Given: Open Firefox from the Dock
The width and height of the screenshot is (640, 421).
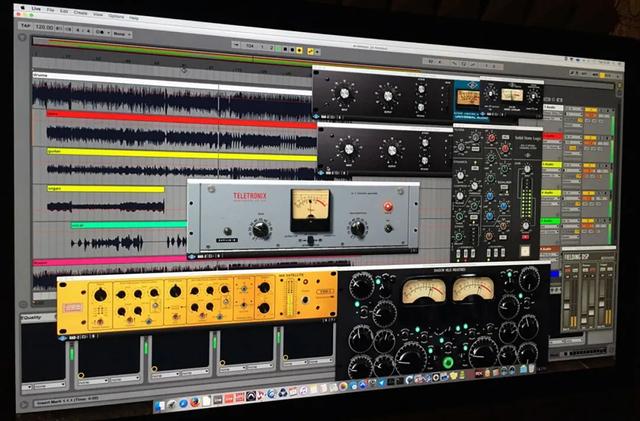Looking at the screenshot, I should [195, 402].
